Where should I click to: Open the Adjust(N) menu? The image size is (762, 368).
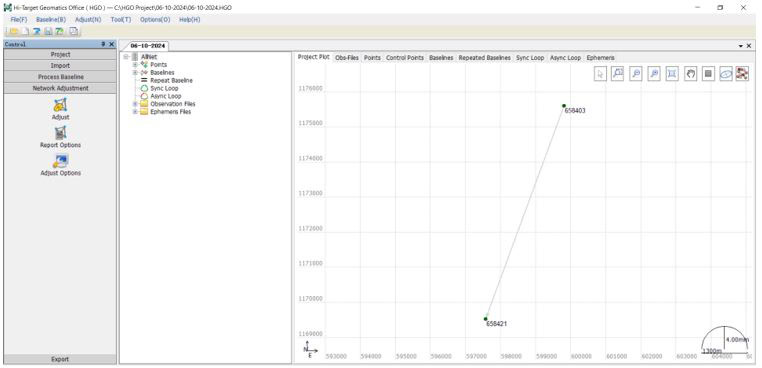[x=88, y=19]
